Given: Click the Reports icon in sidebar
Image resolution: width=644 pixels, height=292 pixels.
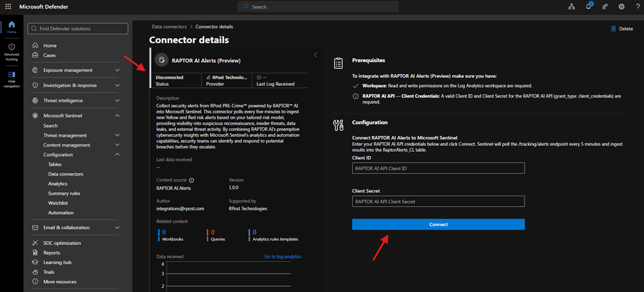Looking at the screenshot, I should tap(35, 252).
